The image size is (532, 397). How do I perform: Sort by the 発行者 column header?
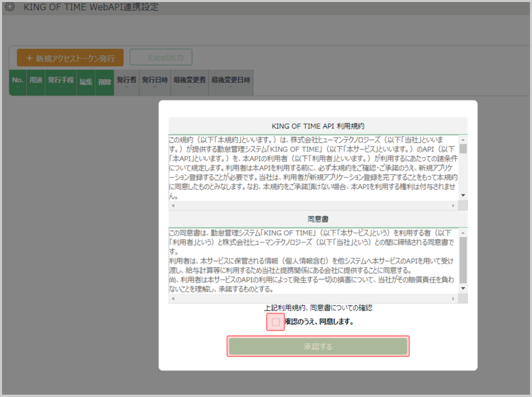[127, 82]
